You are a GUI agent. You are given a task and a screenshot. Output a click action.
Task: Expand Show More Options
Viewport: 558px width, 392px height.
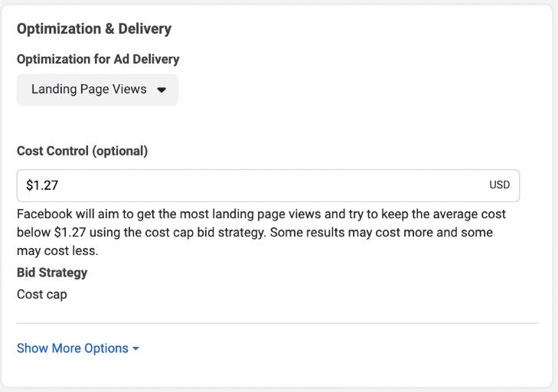click(x=77, y=348)
